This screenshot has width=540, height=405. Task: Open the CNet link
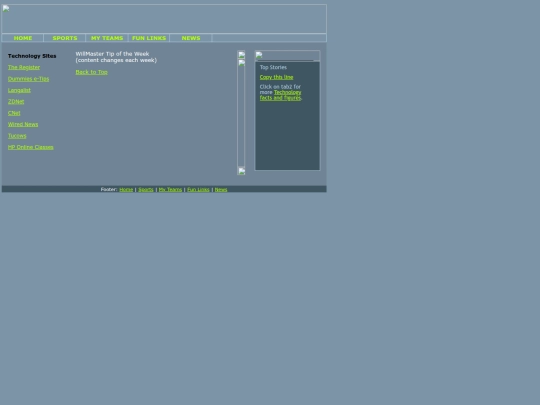(x=14, y=113)
